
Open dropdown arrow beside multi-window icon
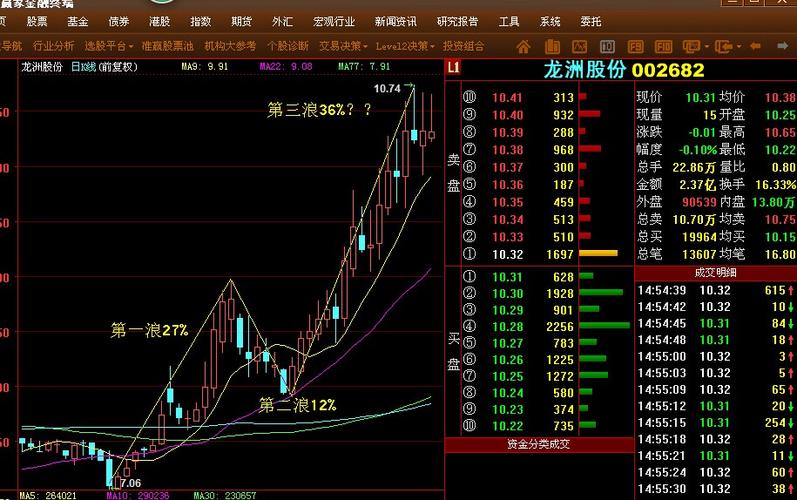tap(706, 47)
